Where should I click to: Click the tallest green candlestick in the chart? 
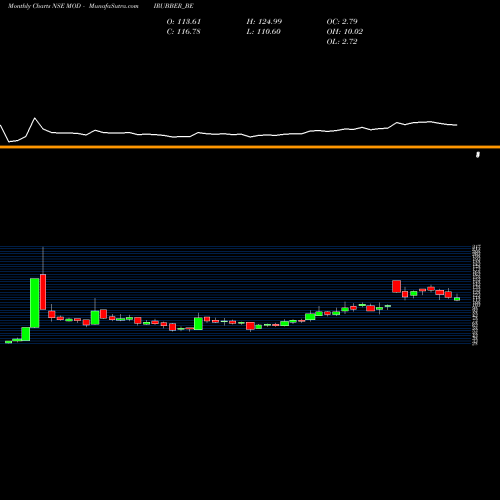[x=35, y=303]
